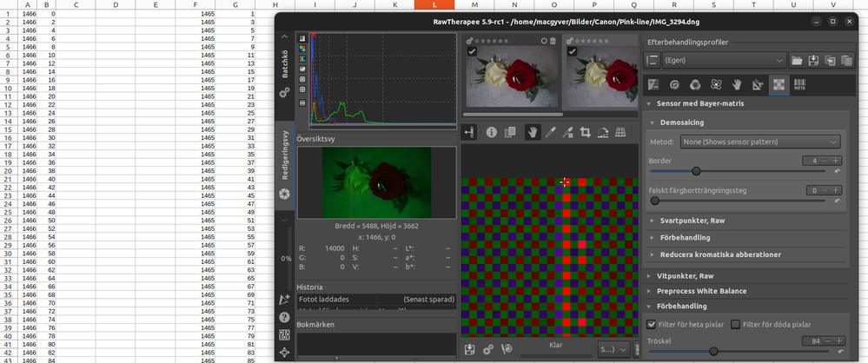Open the (Egen) profile dropdown
This screenshot has height=363, width=868.
point(723,61)
